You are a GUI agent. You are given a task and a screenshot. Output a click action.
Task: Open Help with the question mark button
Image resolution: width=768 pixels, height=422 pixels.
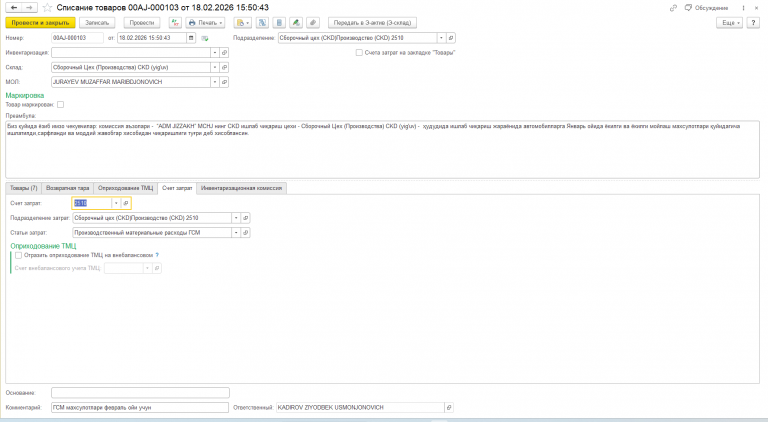753,23
